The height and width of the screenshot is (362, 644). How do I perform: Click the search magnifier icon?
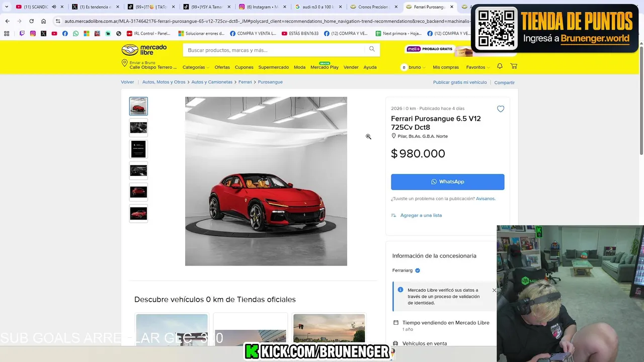point(372,49)
